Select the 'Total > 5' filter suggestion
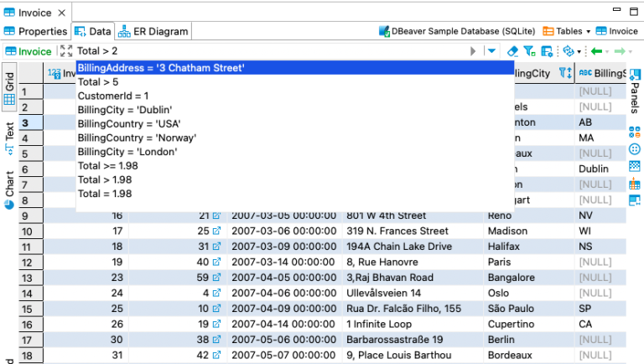The width and height of the screenshot is (644, 364). click(295, 81)
